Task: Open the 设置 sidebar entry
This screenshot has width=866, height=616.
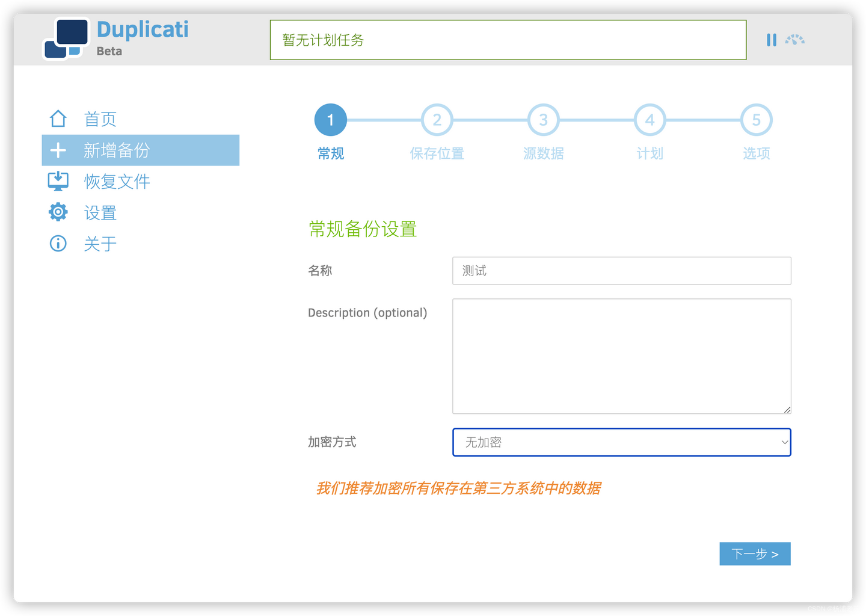Action: click(x=100, y=212)
